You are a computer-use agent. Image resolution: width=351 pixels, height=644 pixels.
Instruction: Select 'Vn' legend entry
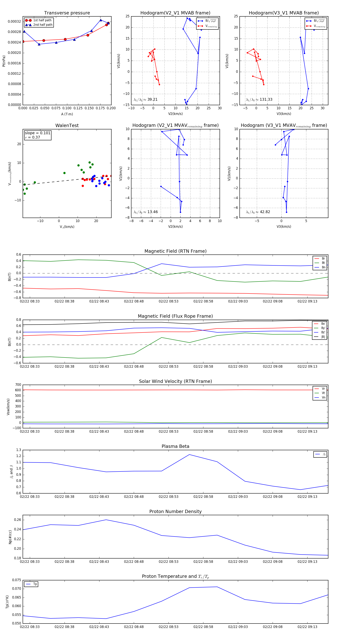[x=320, y=398]
